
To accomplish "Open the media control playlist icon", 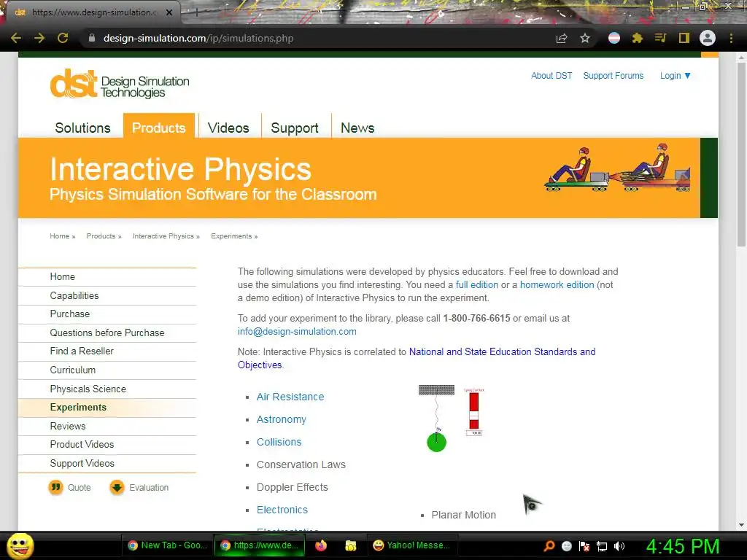I will pyautogui.click(x=660, y=38).
